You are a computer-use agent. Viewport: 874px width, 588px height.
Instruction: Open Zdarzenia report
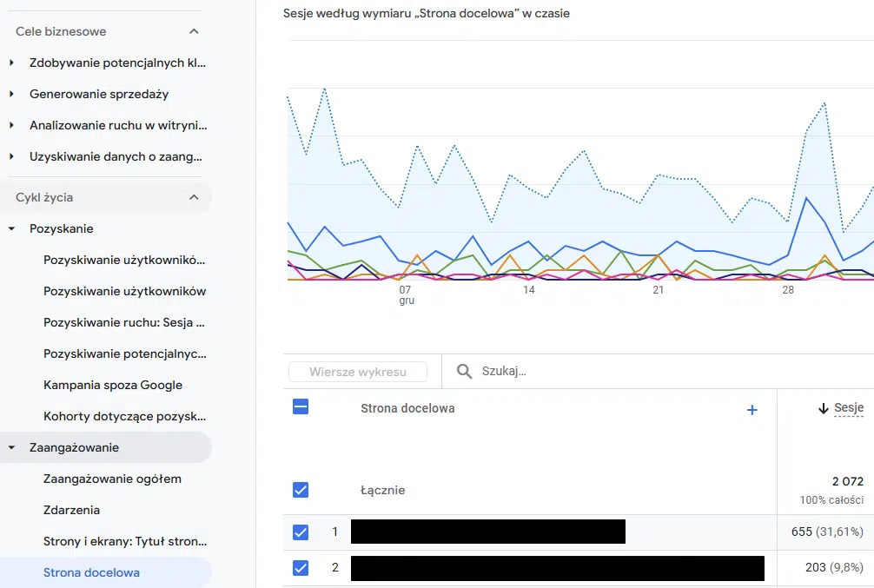tap(71, 510)
